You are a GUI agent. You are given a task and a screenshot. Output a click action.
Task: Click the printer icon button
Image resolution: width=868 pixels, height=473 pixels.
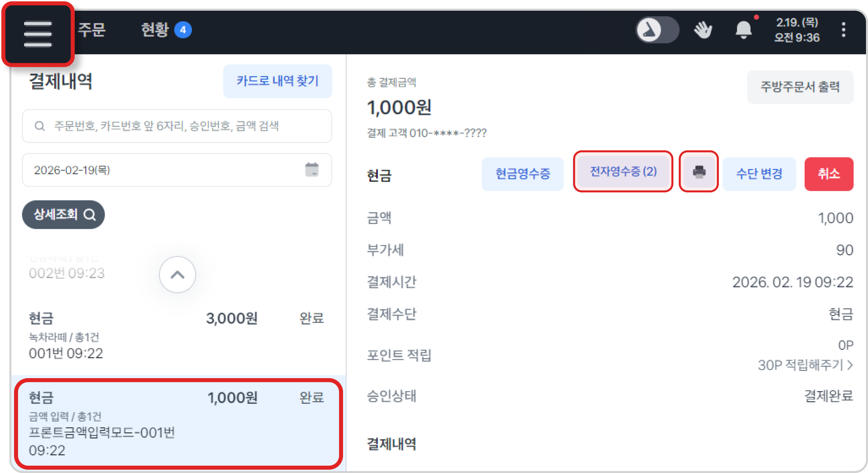click(x=699, y=172)
